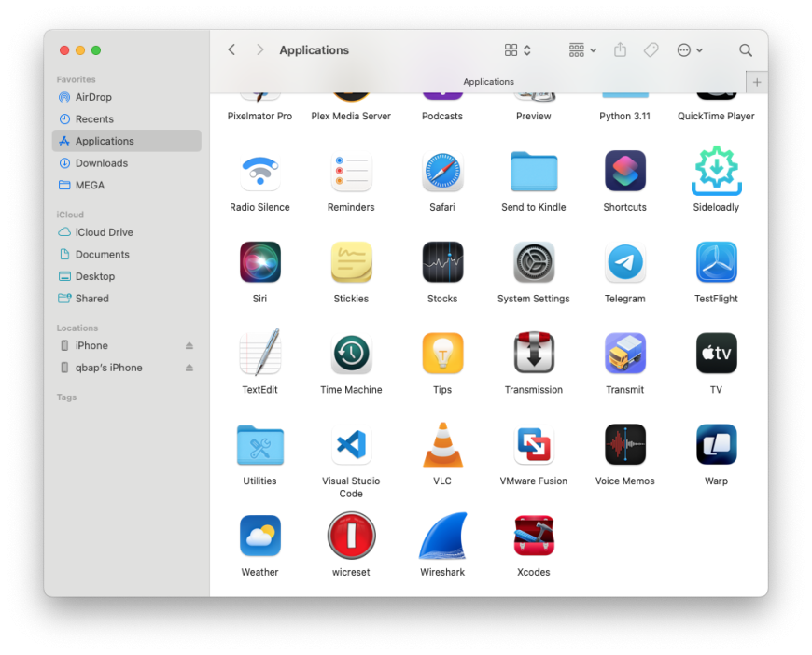Click the System Settings gear icon
Image resolution: width=812 pixels, height=655 pixels.
(x=533, y=262)
